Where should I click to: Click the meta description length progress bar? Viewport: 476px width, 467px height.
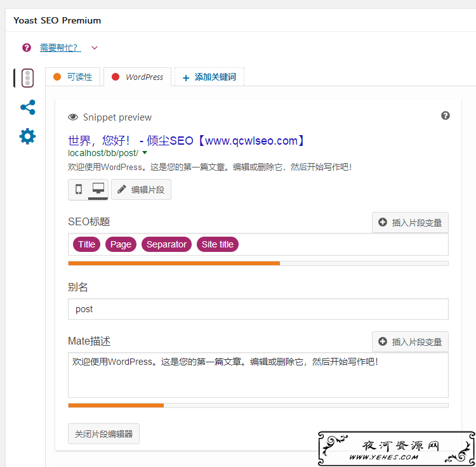pos(258,405)
